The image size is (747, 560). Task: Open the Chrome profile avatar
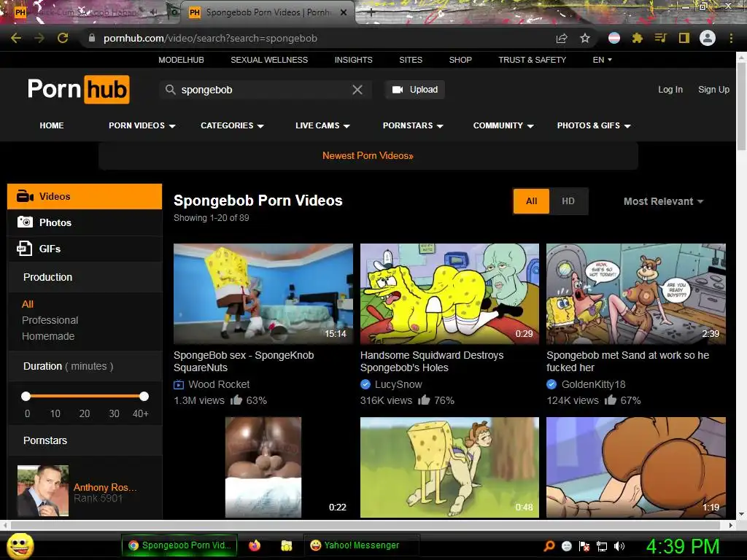click(708, 38)
